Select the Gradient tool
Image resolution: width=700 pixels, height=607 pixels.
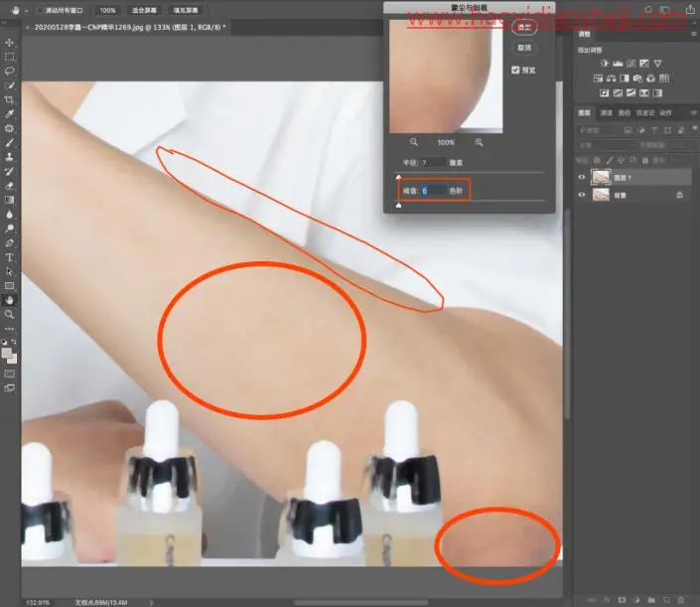pyautogui.click(x=9, y=200)
